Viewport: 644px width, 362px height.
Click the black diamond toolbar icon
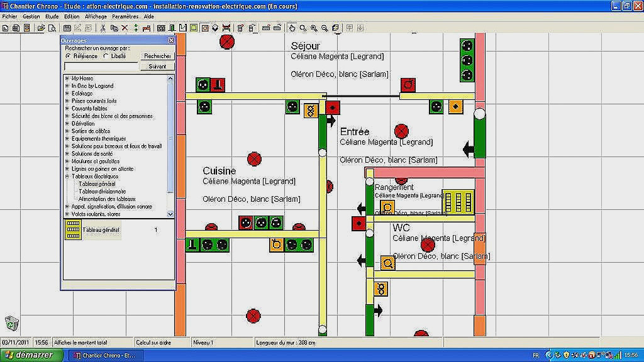[x=215, y=28]
